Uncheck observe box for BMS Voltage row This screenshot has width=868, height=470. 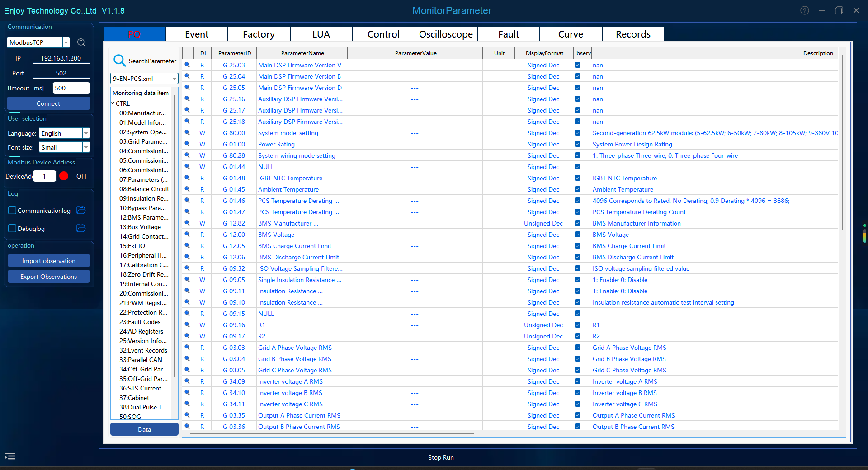coord(577,235)
